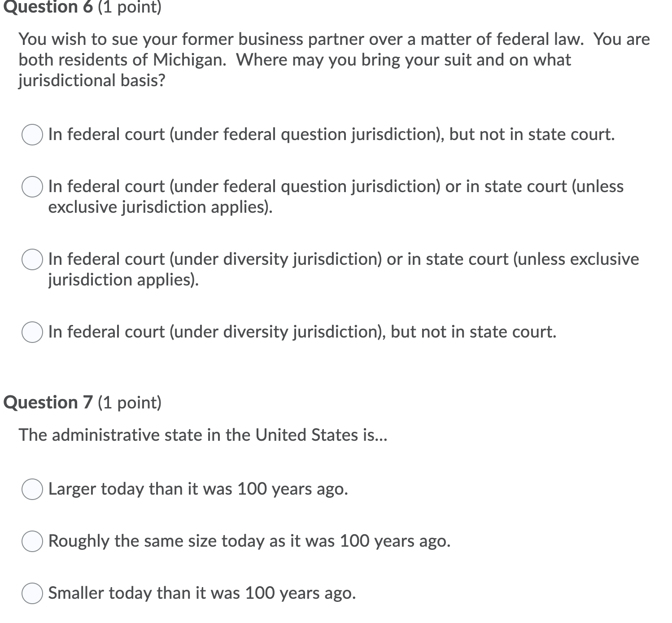Click label text of first Question 6 answer
The image size is (672, 623).
point(331,134)
